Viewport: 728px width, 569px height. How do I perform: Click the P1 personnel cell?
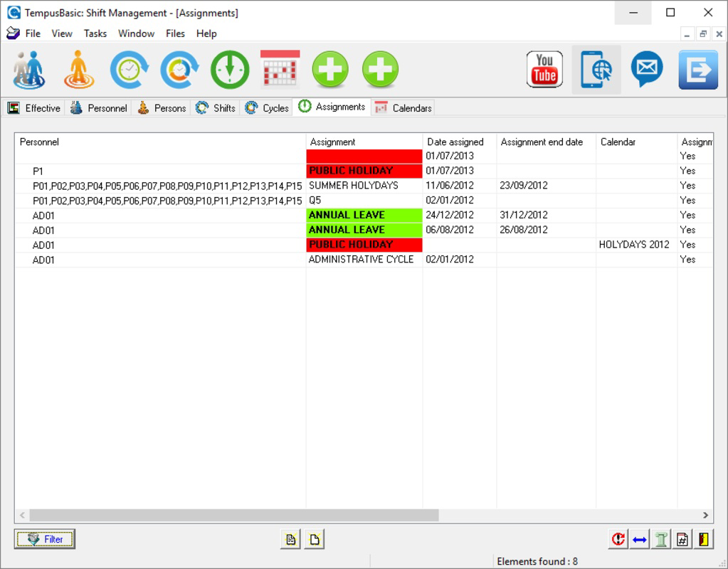[x=160, y=171]
